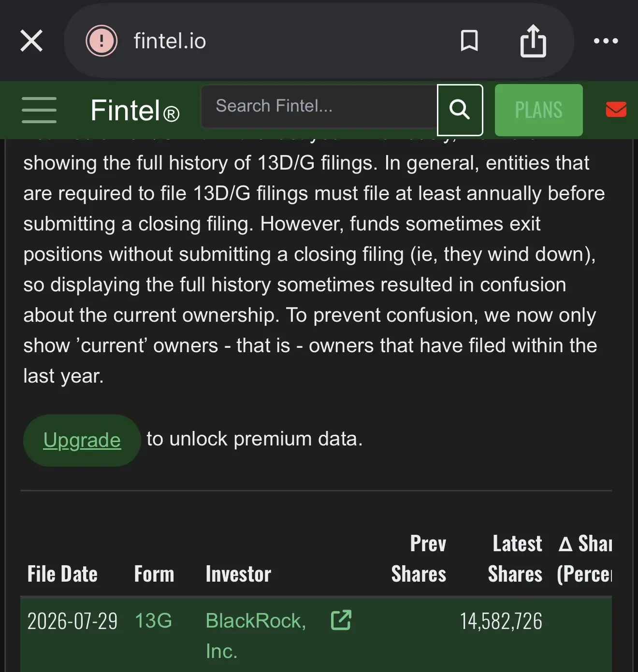Open the share sheet icon

(533, 41)
